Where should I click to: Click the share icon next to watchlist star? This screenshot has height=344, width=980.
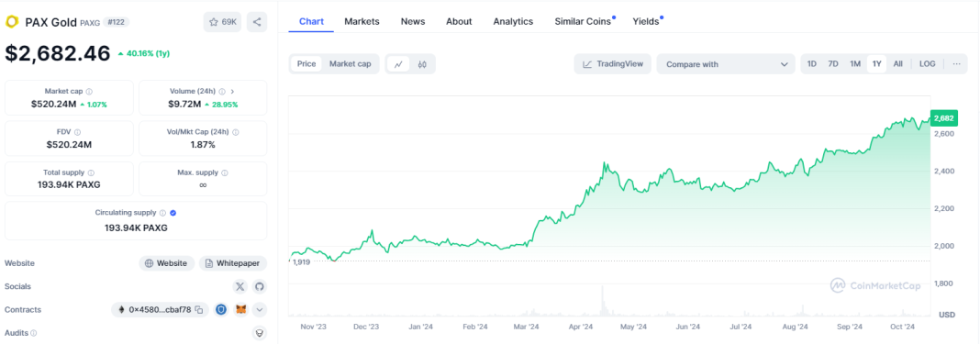point(257,22)
